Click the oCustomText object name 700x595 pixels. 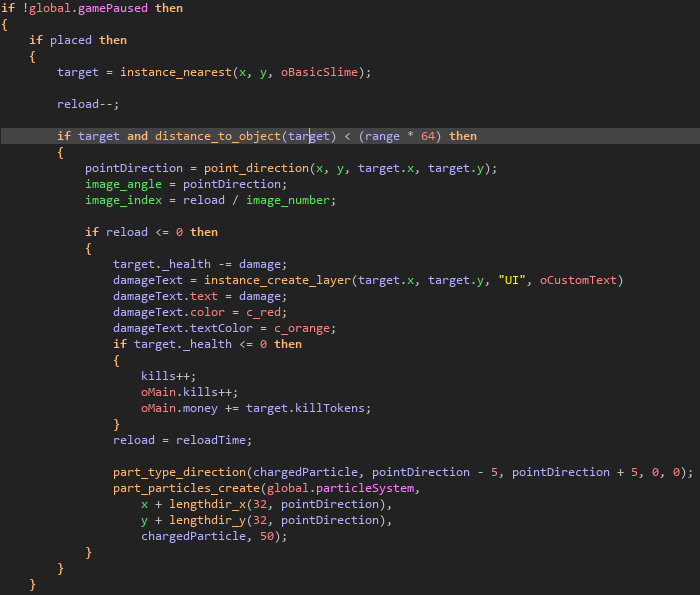(581, 280)
